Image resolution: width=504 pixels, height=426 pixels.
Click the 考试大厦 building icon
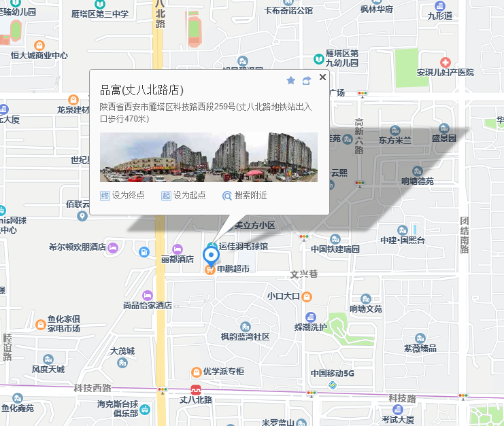pos(398,409)
